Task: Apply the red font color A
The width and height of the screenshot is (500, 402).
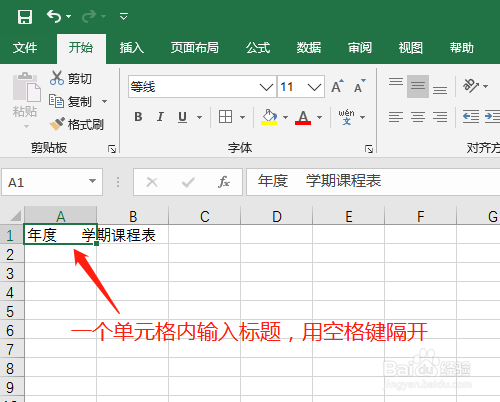Action: point(303,117)
